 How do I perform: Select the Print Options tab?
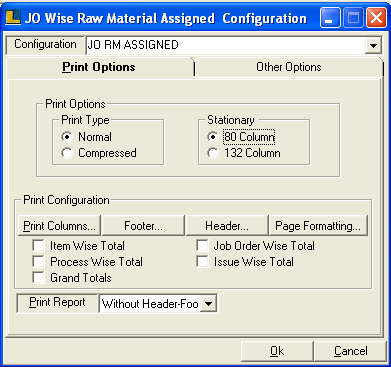point(99,67)
